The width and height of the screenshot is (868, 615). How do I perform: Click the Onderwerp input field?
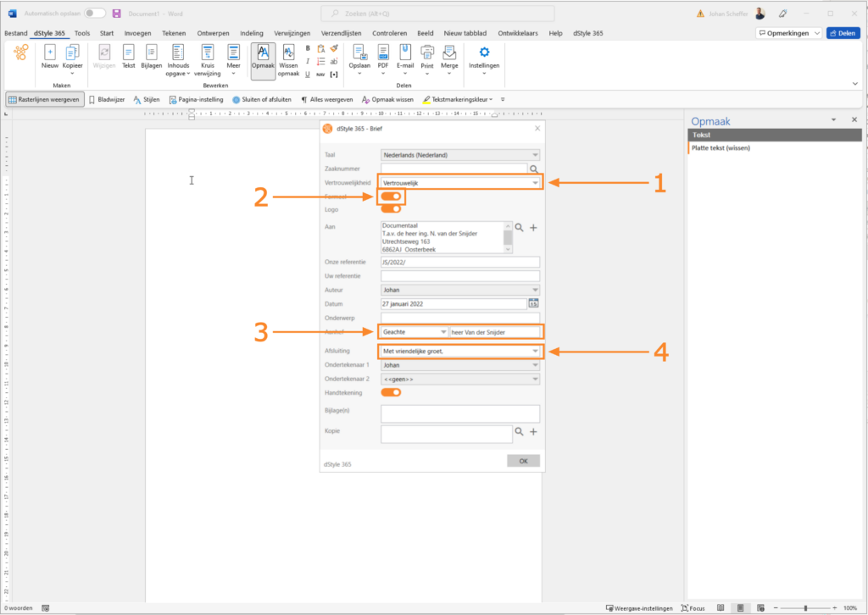pyautogui.click(x=460, y=318)
